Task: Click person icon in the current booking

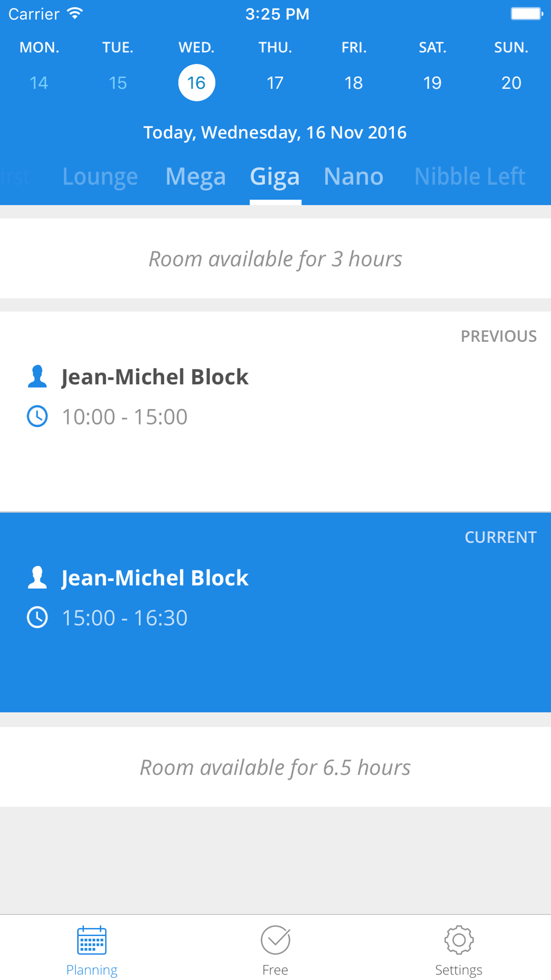Action: point(37,578)
